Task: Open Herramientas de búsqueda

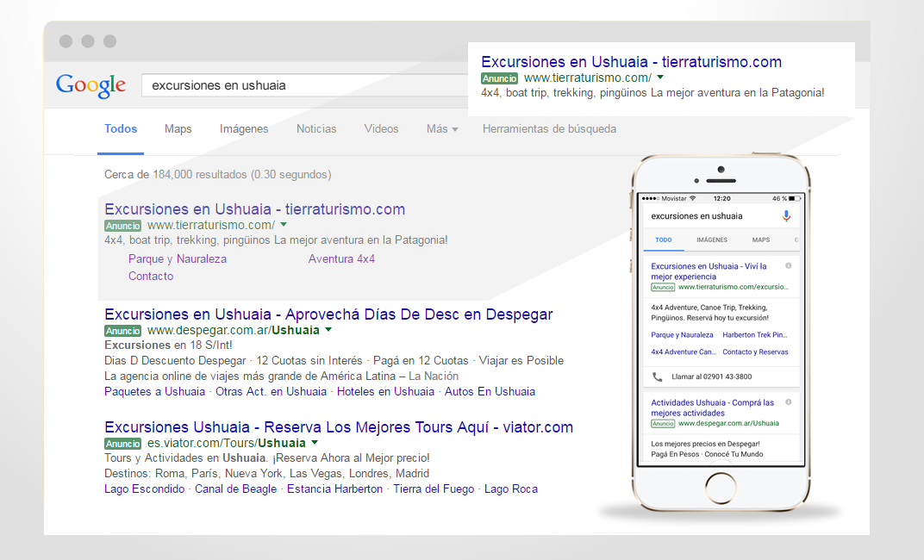Action: tap(549, 129)
